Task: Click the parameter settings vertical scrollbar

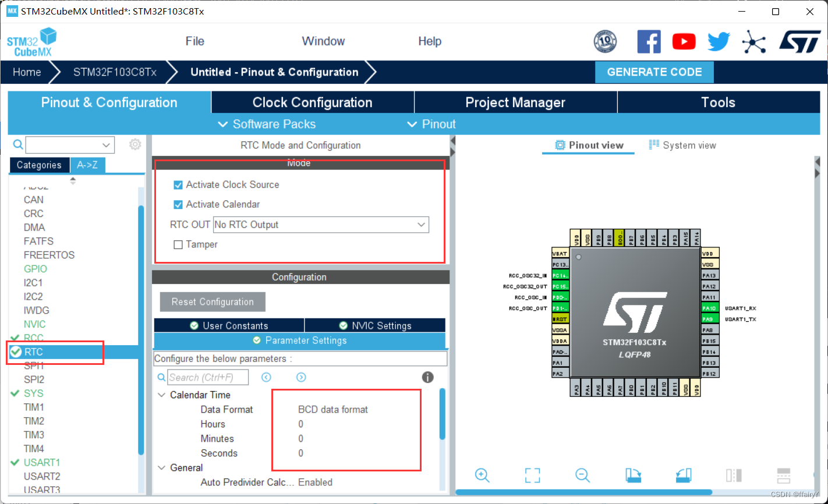Action: [443, 414]
